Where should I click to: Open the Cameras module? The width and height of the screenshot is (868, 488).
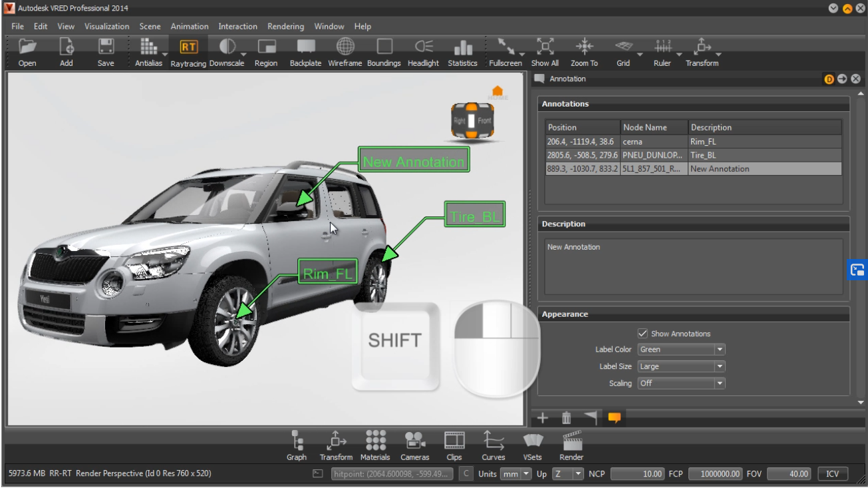(415, 439)
